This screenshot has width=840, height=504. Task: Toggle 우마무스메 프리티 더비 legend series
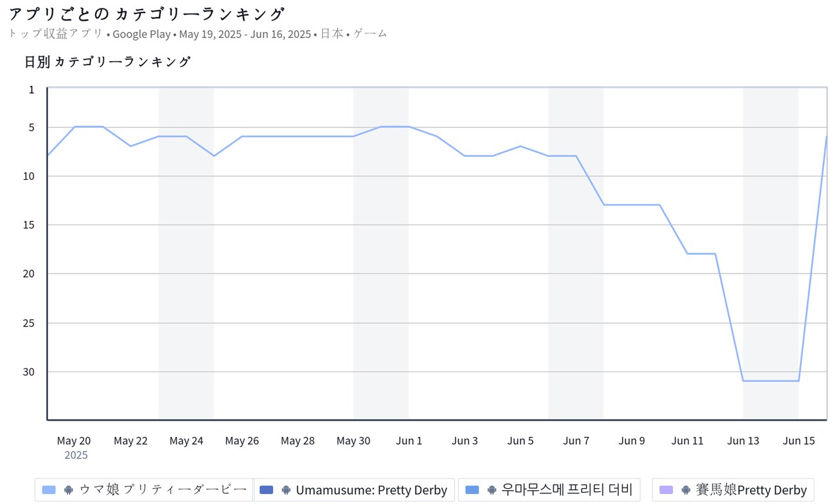566,490
